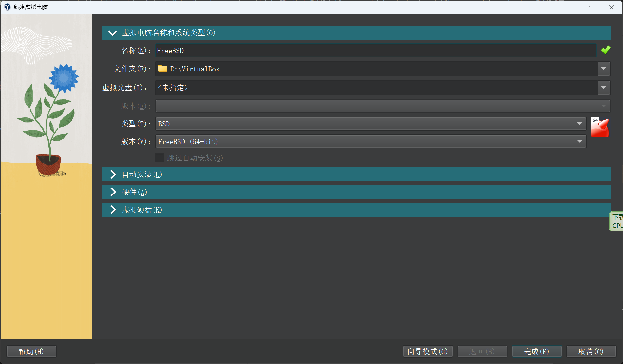Switch to 向导模式(G)
The image size is (623, 364).
428,351
